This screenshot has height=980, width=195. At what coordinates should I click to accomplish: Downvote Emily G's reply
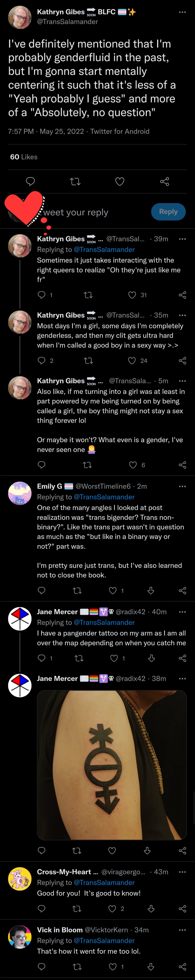[151, 590]
